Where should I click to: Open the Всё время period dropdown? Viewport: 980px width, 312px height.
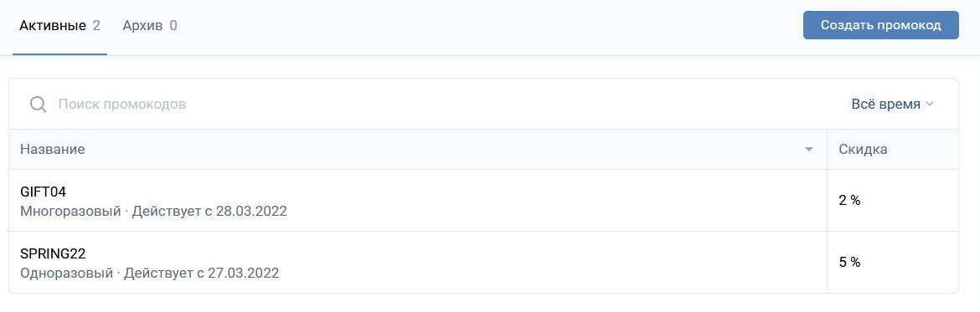pos(893,105)
